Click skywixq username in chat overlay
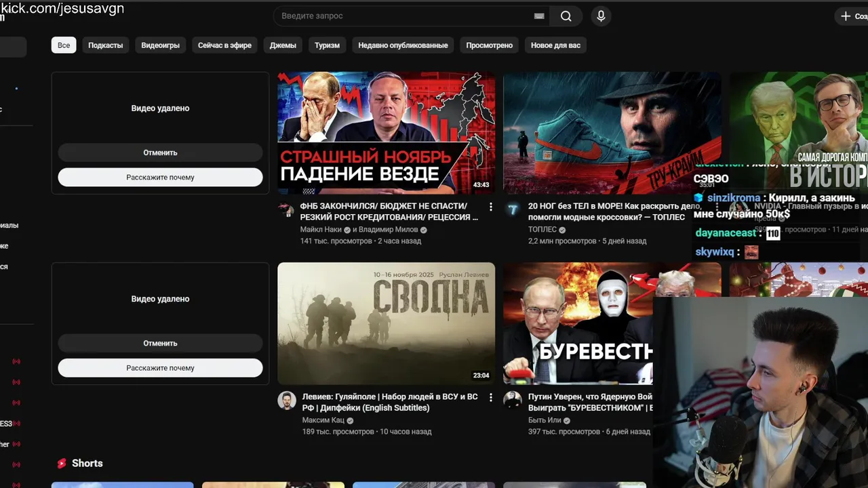 715,252
